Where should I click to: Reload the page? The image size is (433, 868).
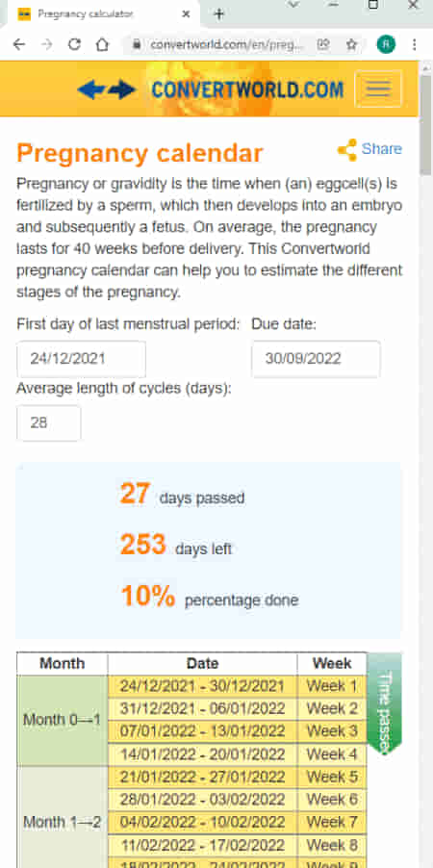74,45
